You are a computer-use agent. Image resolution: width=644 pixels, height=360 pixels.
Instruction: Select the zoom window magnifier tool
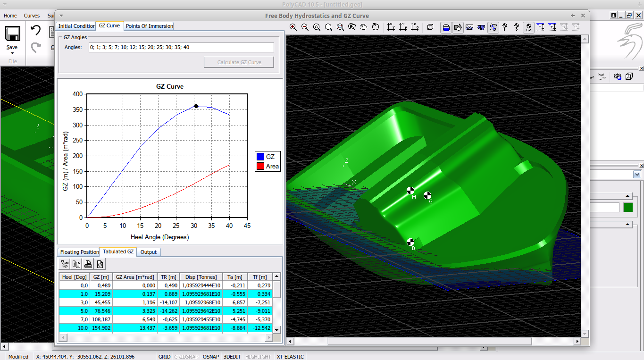click(340, 27)
